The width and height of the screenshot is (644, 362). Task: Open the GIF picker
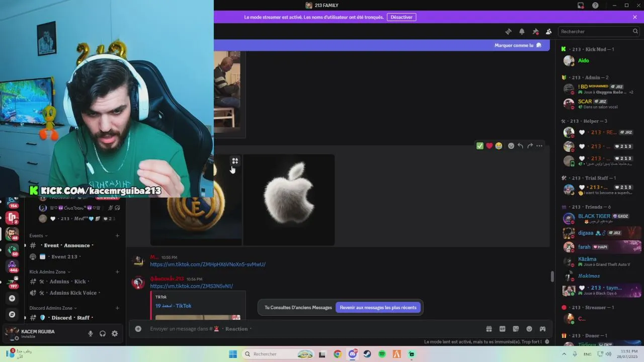pyautogui.click(x=502, y=329)
